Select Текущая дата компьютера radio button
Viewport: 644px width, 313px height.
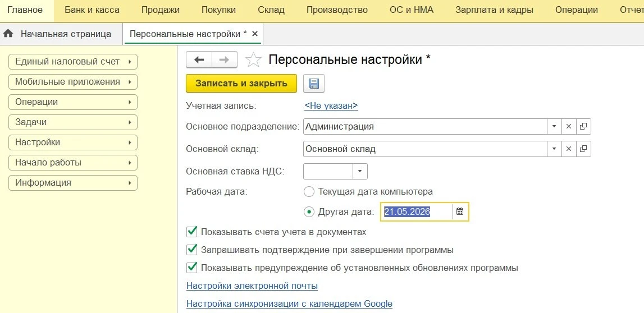pyautogui.click(x=309, y=192)
